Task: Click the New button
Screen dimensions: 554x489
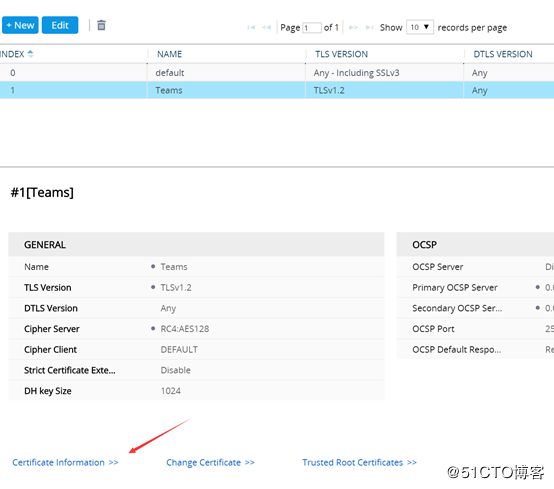Action: (x=20, y=25)
